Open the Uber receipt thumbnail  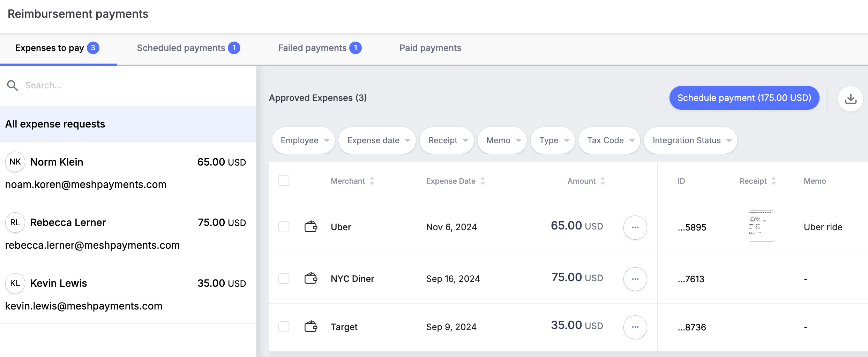pyautogui.click(x=761, y=226)
